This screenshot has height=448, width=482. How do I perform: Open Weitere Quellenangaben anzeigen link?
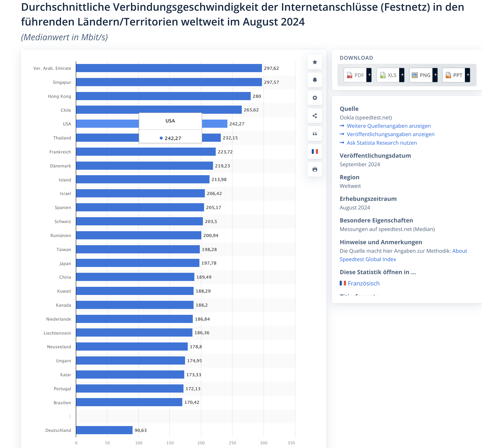[389, 126]
